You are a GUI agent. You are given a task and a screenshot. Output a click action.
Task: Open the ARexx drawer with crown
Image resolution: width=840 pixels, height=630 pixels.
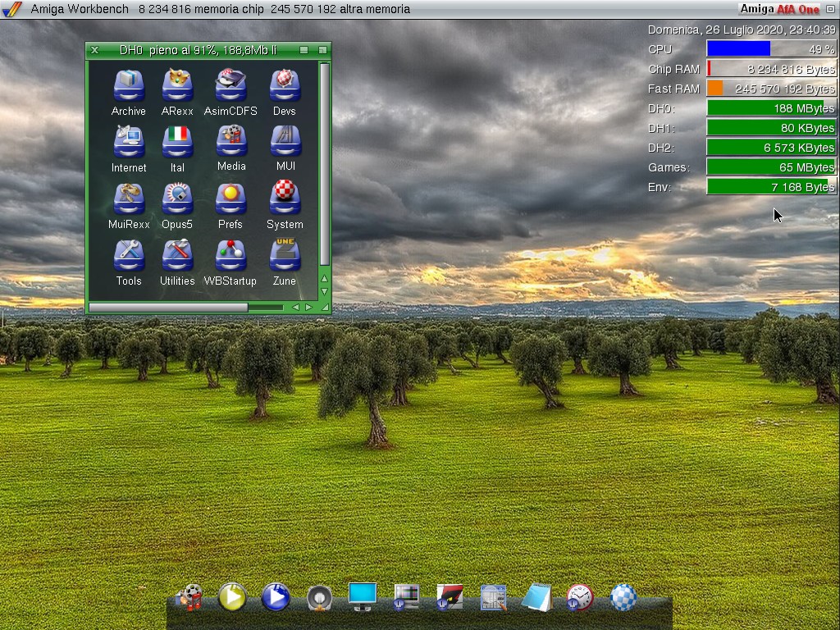click(x=177, y=85)
